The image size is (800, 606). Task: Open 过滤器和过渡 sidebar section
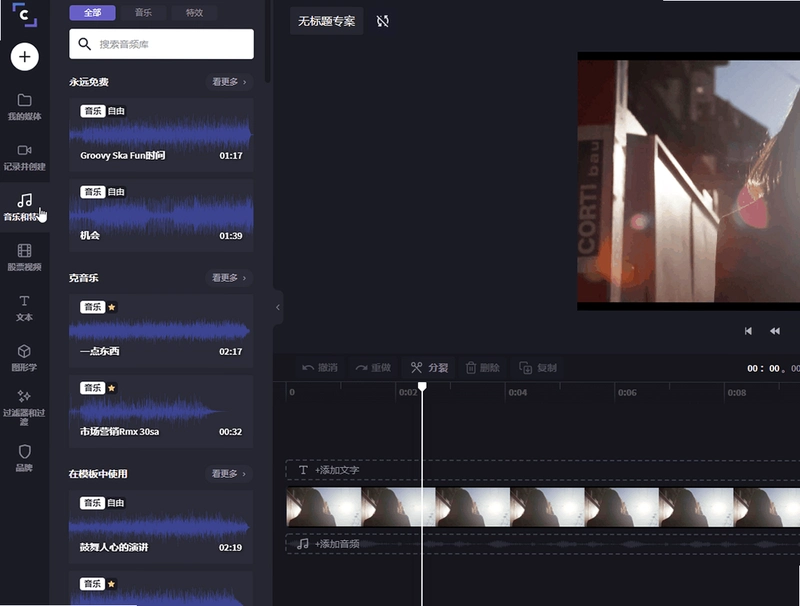tap(24, 408)
